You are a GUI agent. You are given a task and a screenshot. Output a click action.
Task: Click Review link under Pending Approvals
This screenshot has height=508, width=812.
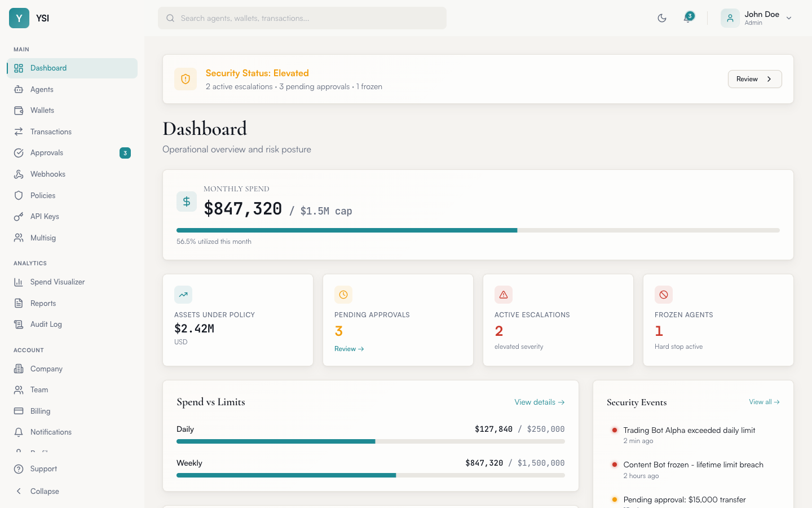pyautogui.click(x=349, y=349)
